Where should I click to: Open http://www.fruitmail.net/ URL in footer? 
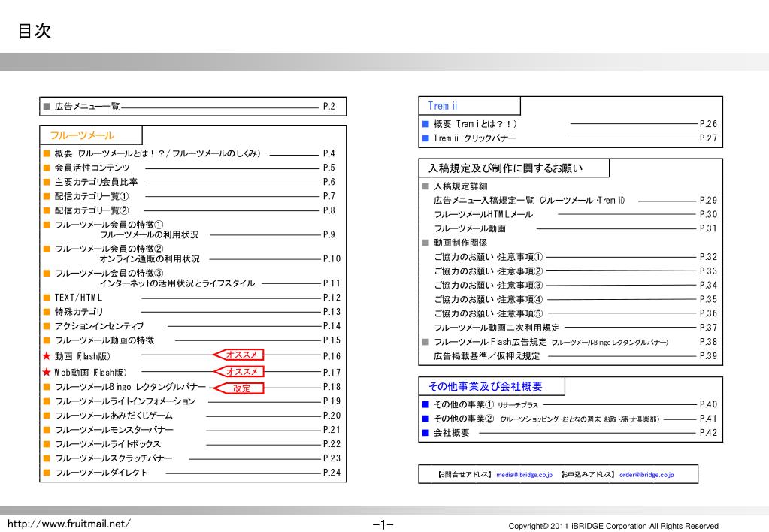[x=68, y=524]
